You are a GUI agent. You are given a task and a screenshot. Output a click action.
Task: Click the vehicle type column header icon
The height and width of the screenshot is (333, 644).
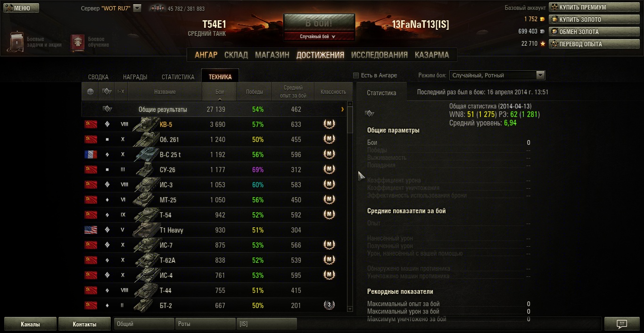tap(107, 92)
